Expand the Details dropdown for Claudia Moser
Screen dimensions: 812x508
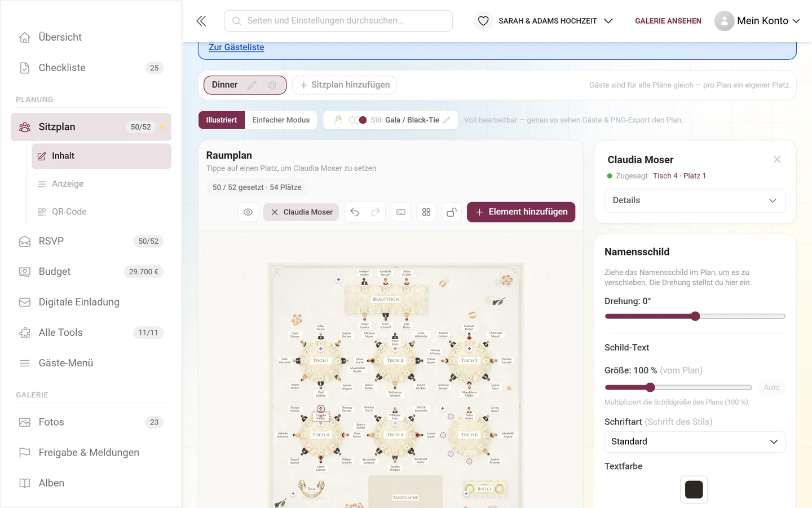pos(695,200)
